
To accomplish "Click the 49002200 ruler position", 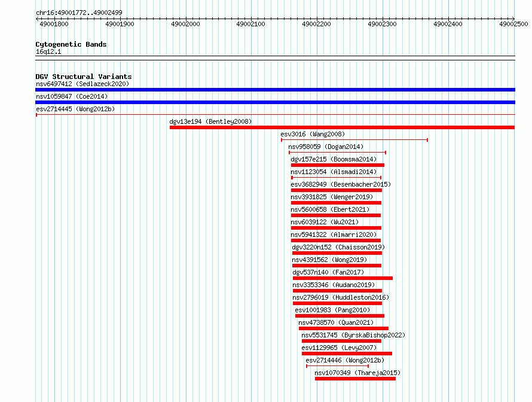I will 317,24.
